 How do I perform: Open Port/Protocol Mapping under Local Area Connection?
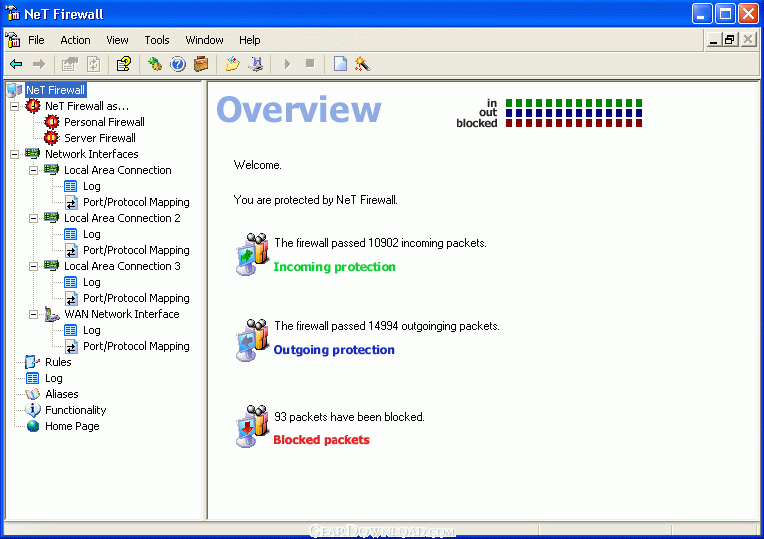click(x=136, y=202)
